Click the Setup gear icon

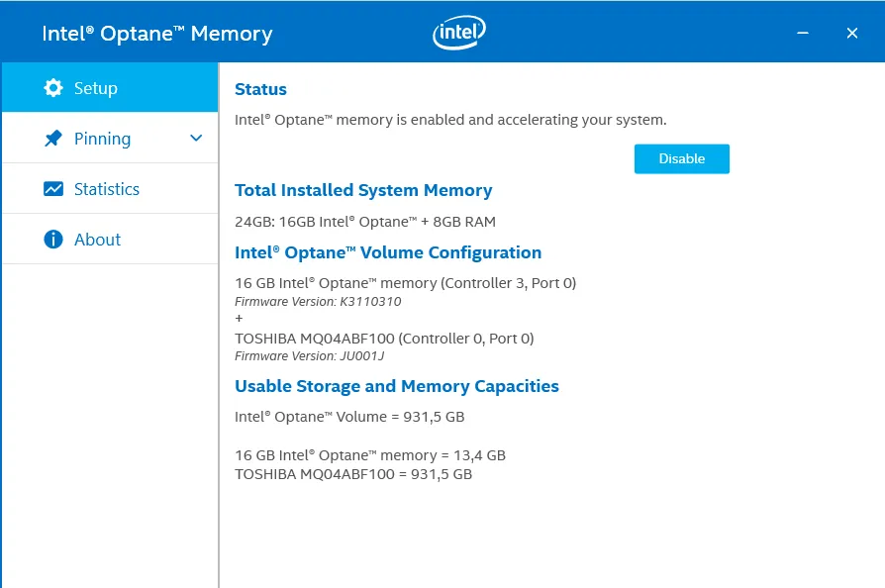(x=53, y=87)
